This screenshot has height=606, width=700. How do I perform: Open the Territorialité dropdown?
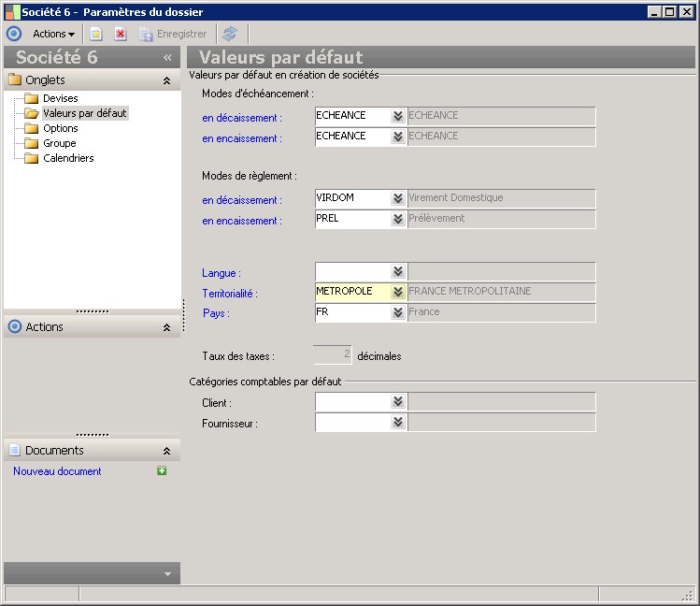(398, 292)
